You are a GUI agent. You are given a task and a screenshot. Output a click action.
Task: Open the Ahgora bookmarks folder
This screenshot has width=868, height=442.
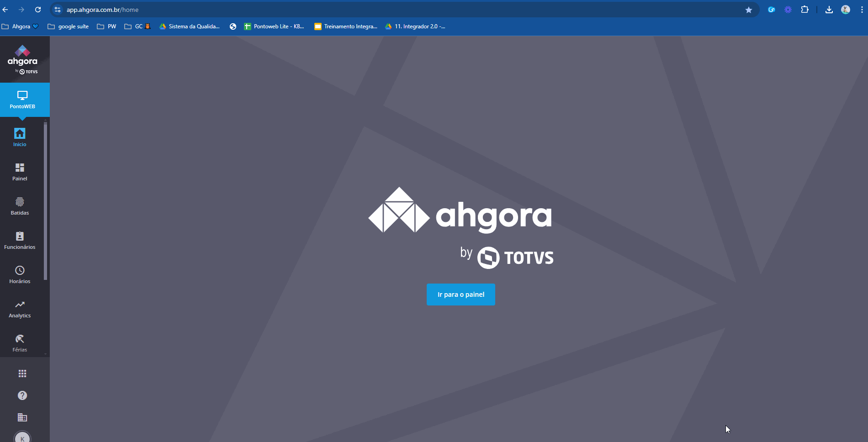pos(20,26)
